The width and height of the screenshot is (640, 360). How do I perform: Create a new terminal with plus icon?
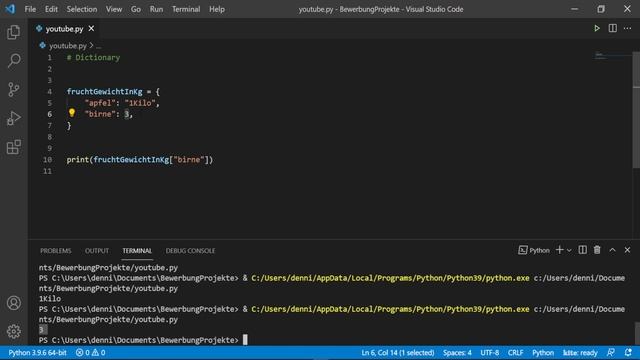click(x=560, y=250)
